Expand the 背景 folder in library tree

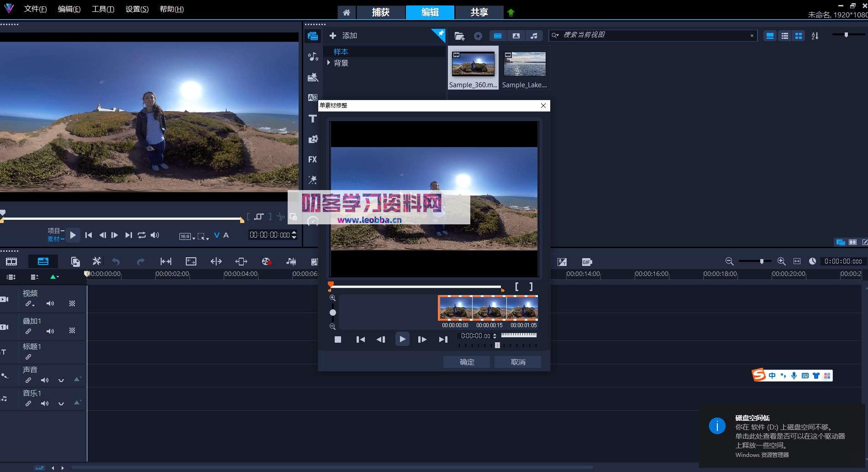[329, 63]
